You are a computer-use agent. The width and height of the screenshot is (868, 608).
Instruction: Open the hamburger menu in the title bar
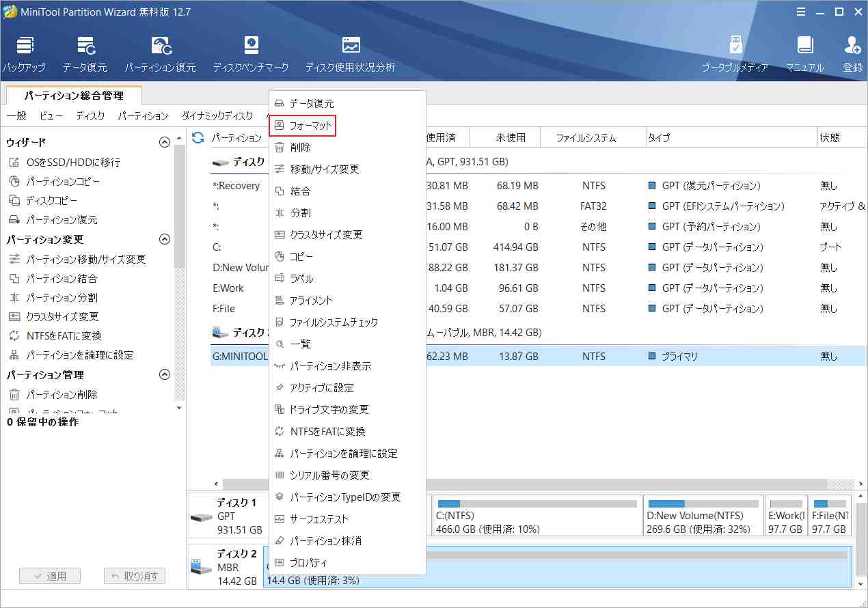coord(802,11)
